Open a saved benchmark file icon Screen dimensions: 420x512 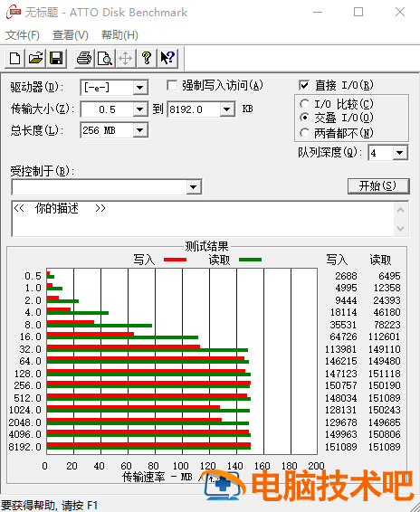(x=35, y=59)
